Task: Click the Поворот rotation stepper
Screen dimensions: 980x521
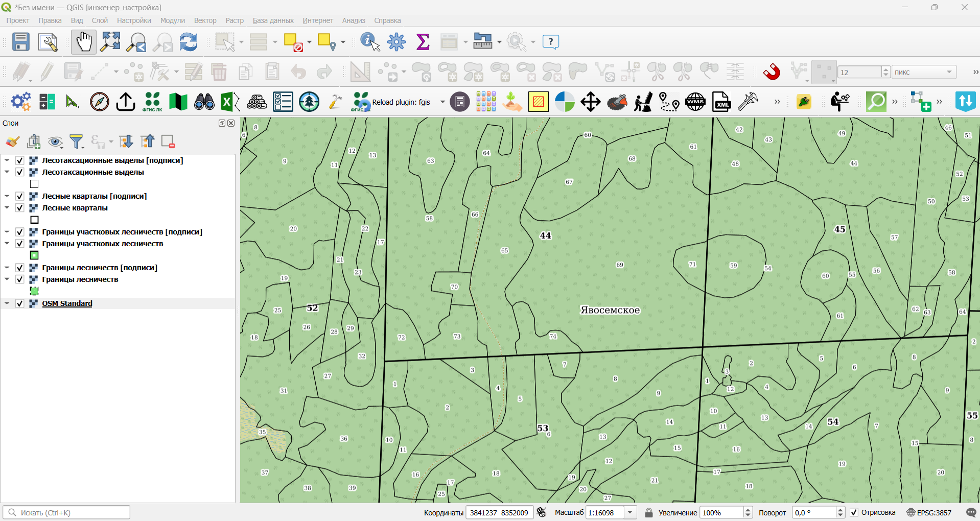Action: pos(841,512)
